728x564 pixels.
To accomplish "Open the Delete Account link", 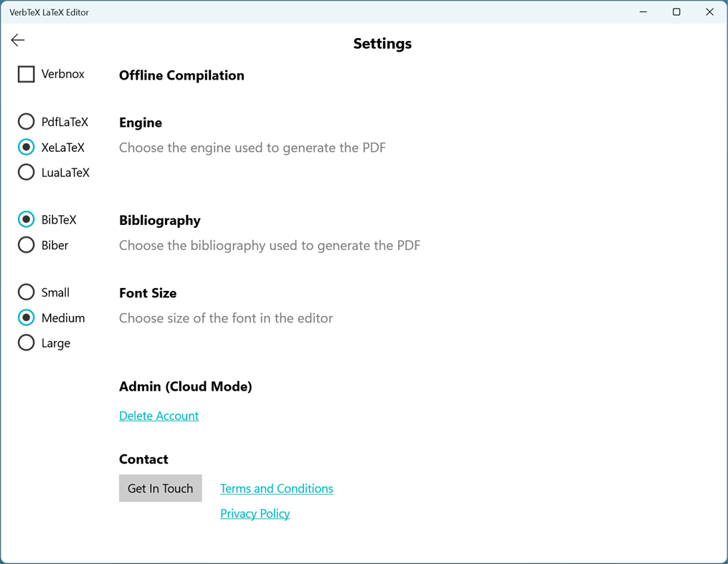I will (159, 416).
